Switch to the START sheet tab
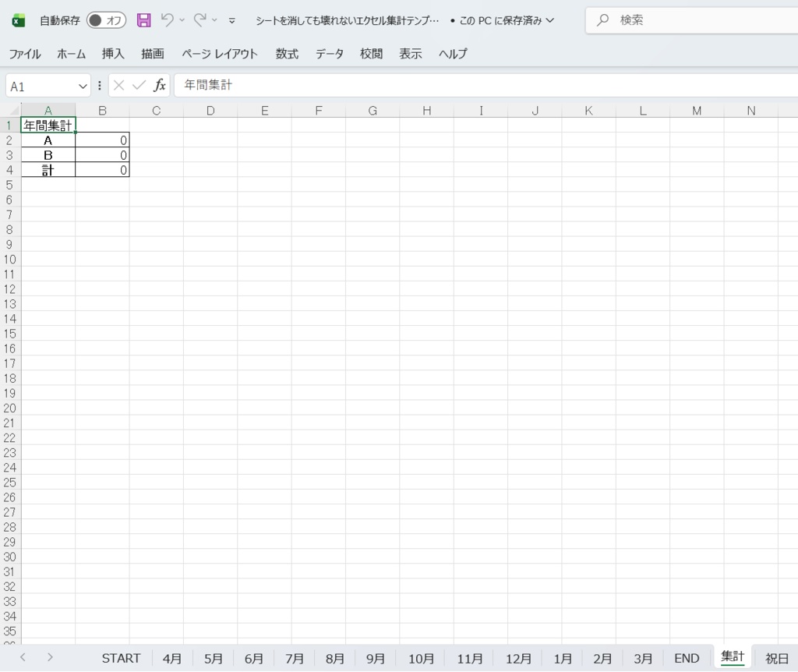 (x=121, y=658)
